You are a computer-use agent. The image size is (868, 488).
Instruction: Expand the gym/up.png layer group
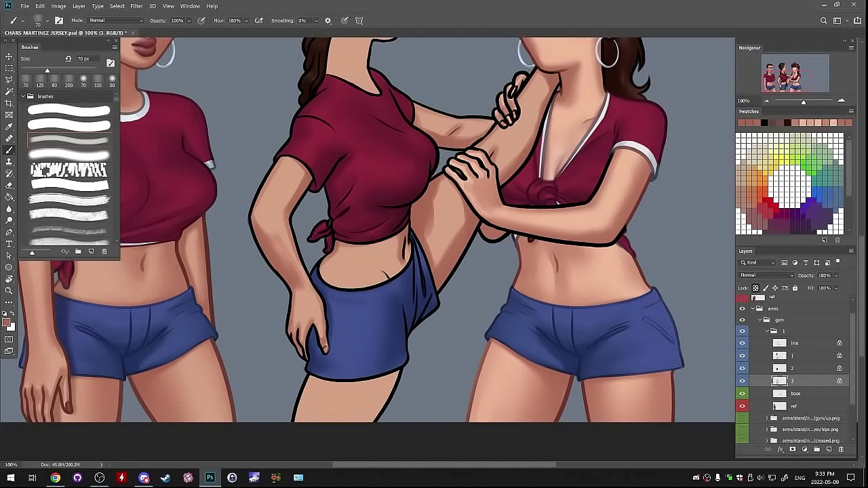[x=767, y=418]
